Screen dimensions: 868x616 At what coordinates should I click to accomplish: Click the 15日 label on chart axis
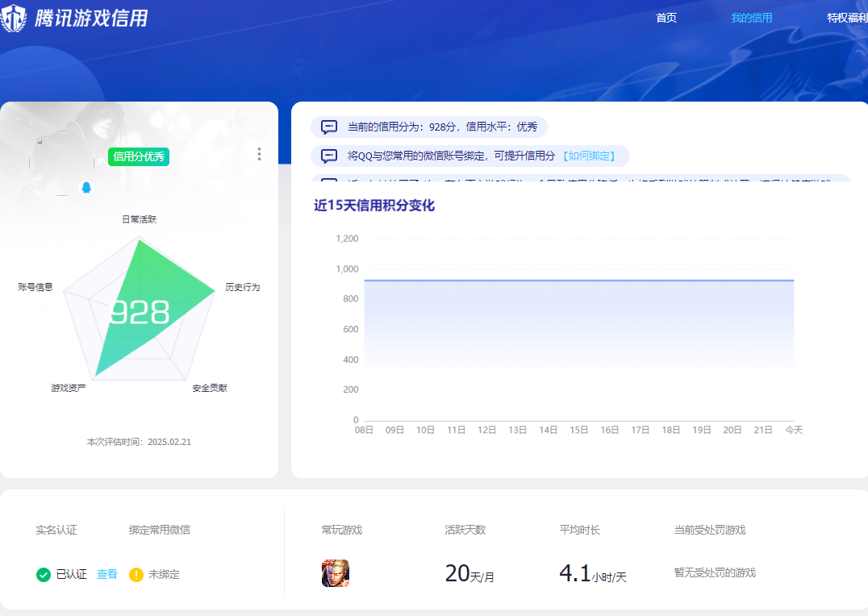[578, 430]
